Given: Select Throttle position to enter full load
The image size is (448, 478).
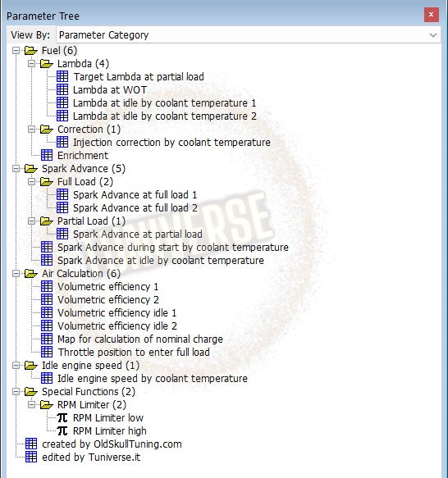Looking at the screenshot, I should (x=134, y=352).
